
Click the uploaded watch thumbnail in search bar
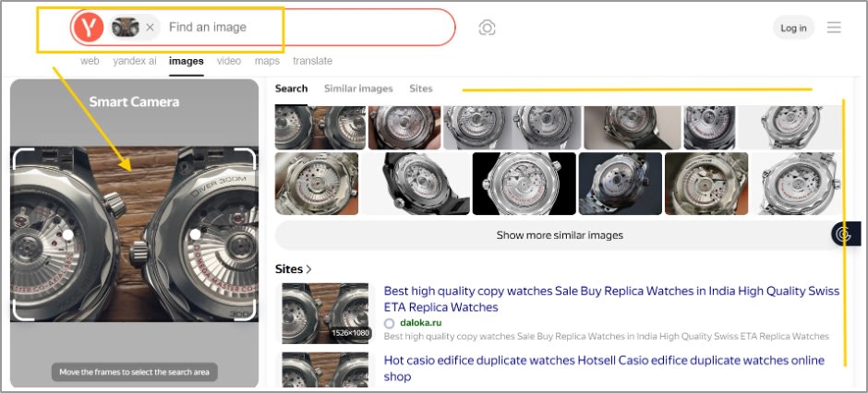(x=125, y=27)
